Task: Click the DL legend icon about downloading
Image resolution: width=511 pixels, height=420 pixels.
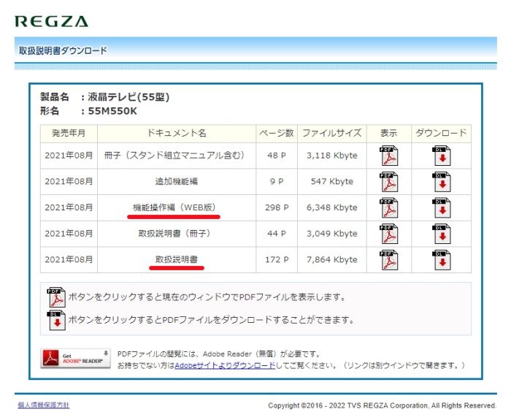Action: [56, 320]
